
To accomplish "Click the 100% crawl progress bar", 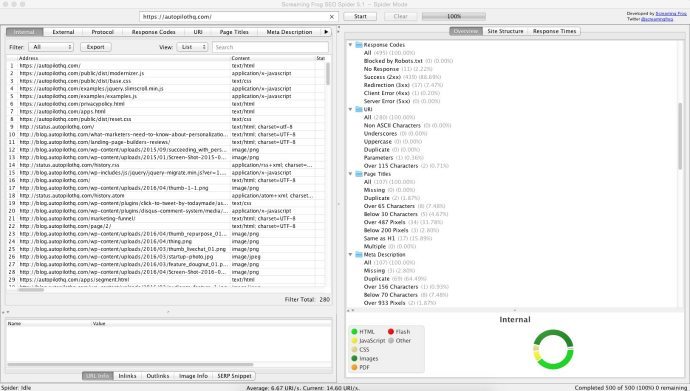I will click(x=454, y=16).
